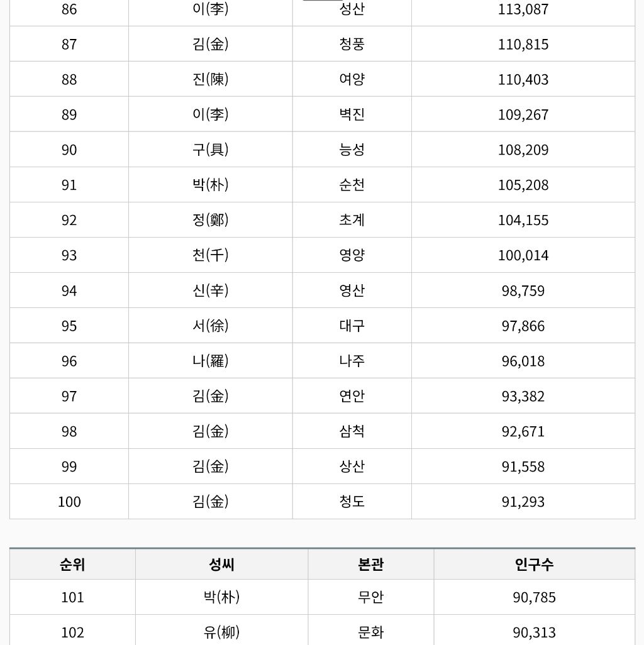Click population value 113,087
Viewport: 644px width, 645px height.
coord(523,9)
